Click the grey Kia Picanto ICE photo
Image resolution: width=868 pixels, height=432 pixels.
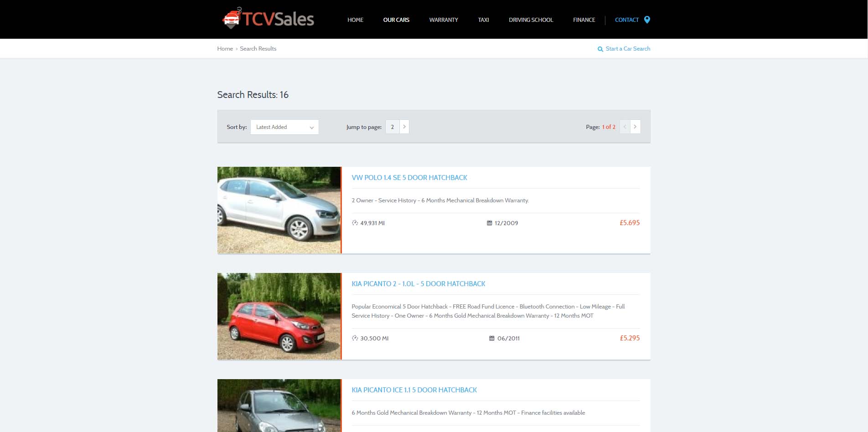pyautogui.click(x=279, y=406)
